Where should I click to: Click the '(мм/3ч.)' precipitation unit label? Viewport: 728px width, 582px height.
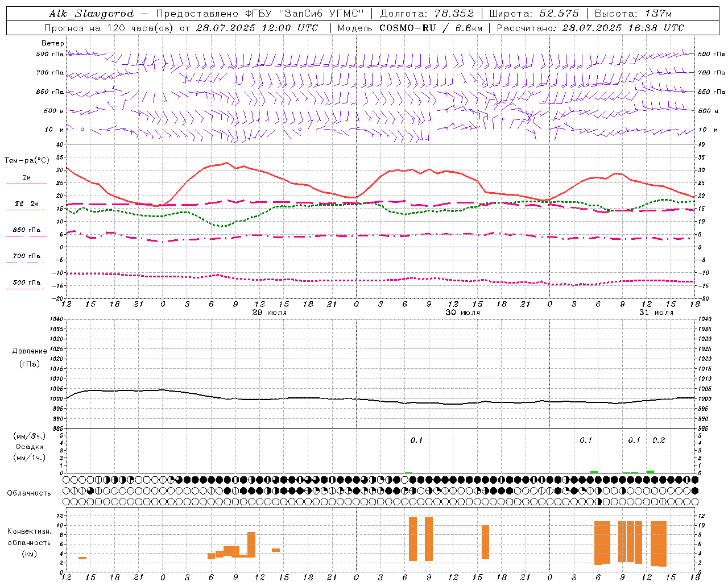[x=30, y=436]
